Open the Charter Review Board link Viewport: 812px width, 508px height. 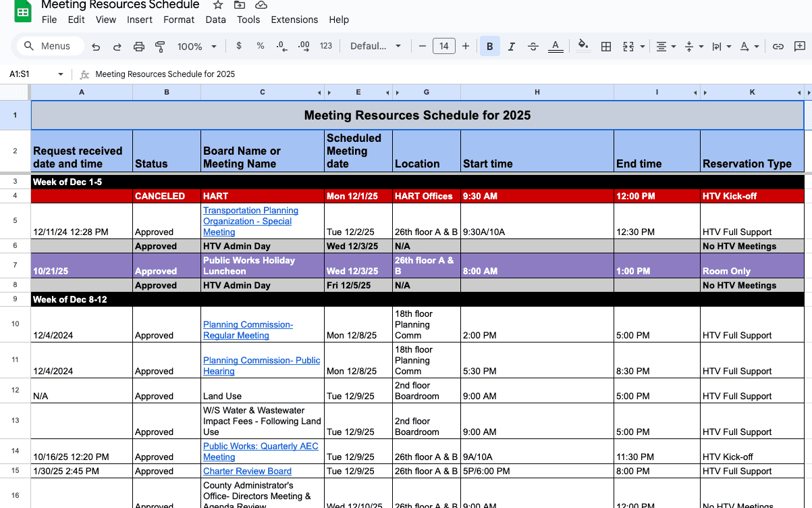tap(247, 471)
